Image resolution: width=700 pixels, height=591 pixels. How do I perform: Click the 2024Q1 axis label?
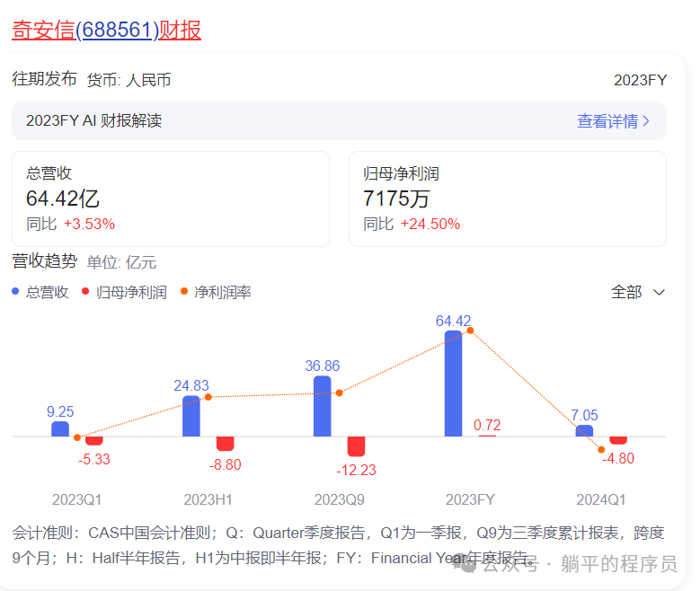click(x=601, y=499)
